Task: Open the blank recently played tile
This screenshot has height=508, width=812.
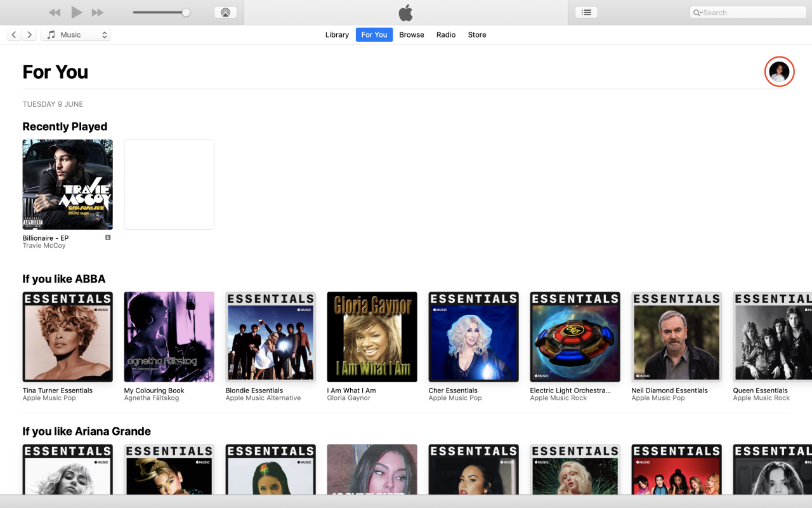Action: (x=169, y=185)
